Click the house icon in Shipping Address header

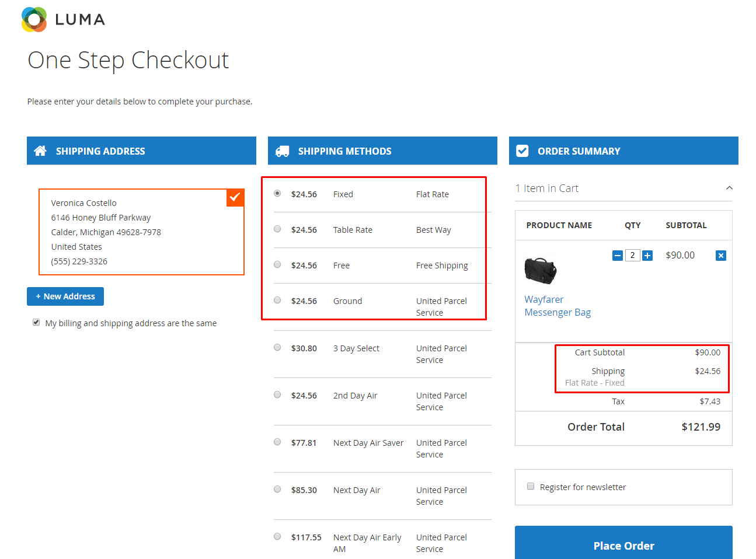(x=40, y=151)
